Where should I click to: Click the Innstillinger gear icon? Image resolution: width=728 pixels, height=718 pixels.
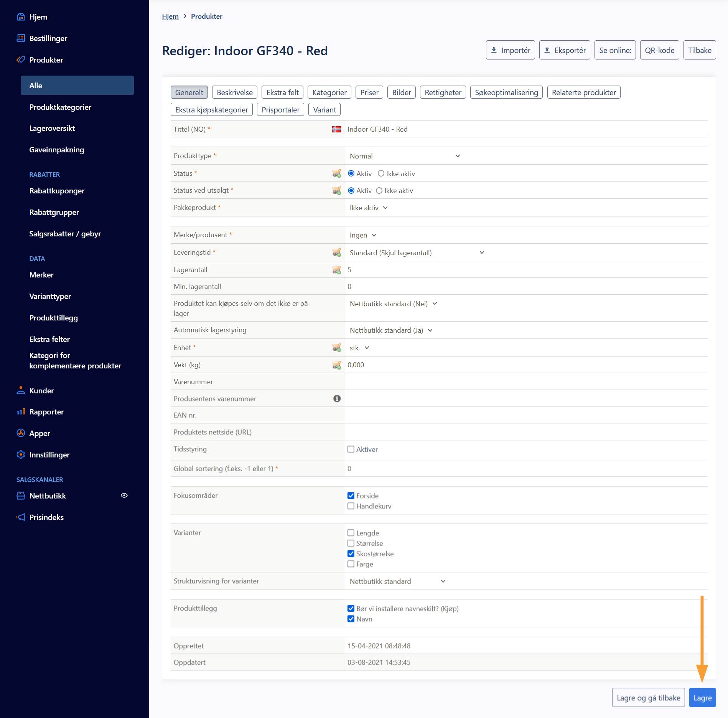[21, 455]
